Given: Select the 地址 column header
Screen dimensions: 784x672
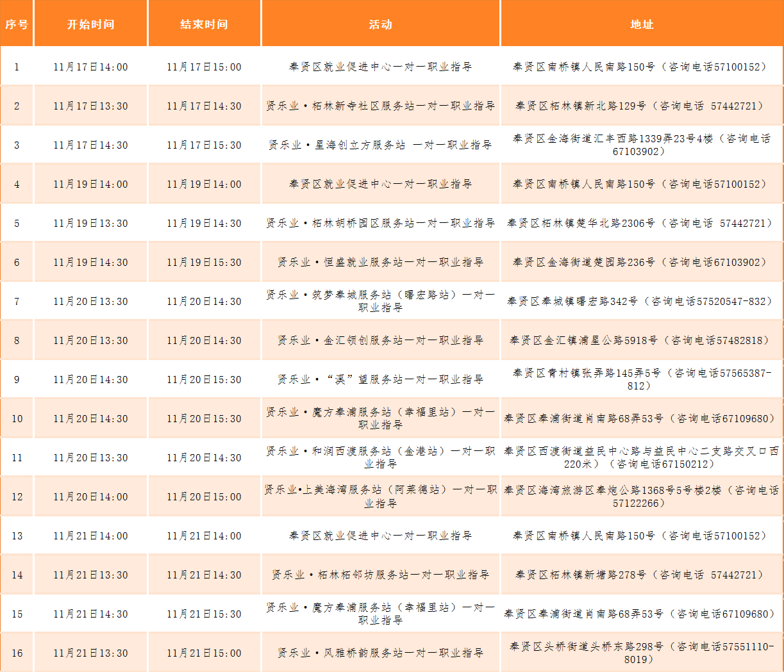Looking at the screenshot, I should [x=642, y=24].
